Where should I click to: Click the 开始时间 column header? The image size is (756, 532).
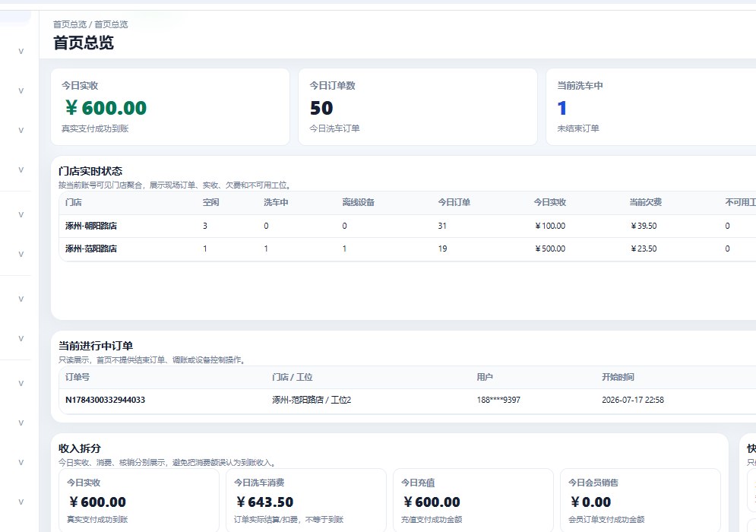tap(618, 377)
